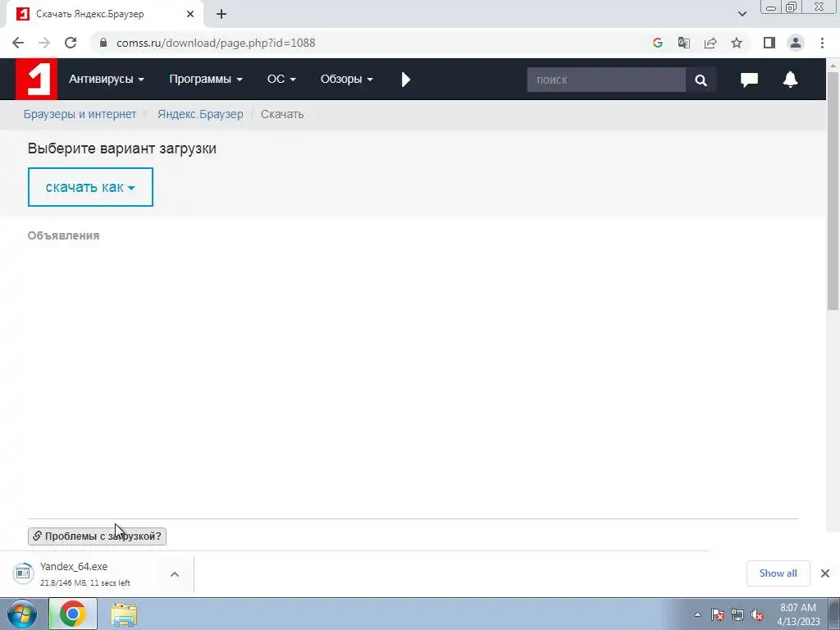Open Браузеры и интернет breadcrumb
The height and width of the screenshot is (630, 840).
coord(80,114)
